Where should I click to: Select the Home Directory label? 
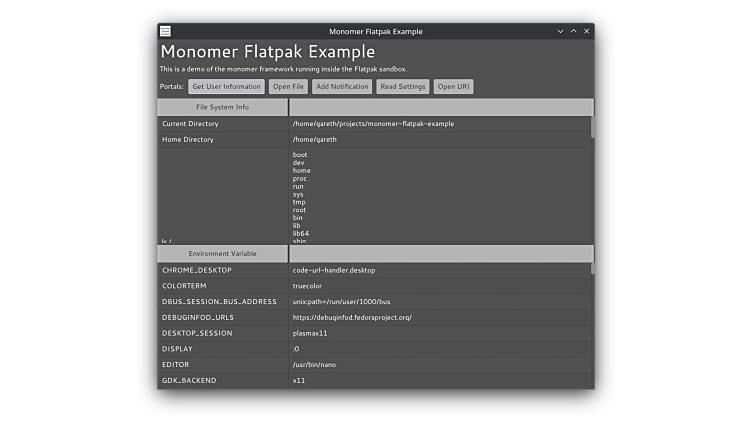[188, 140]
